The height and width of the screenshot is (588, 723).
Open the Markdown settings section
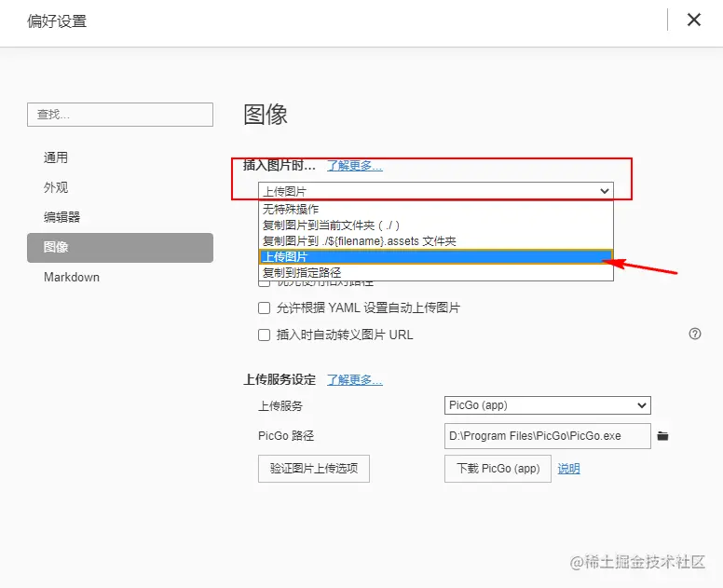72,277
